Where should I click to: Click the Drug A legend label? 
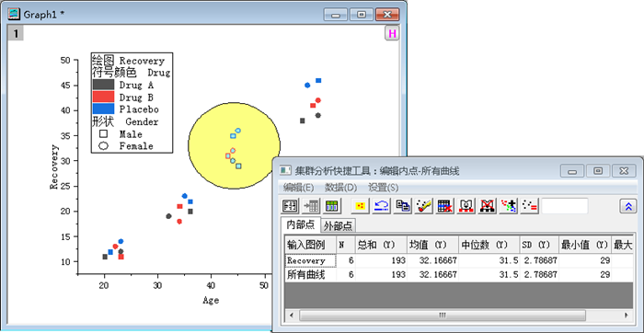pos(136,86)
